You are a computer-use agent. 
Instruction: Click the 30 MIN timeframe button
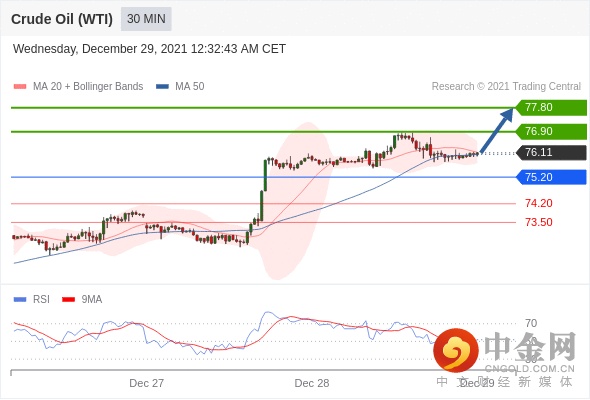(x=146, y=19)
